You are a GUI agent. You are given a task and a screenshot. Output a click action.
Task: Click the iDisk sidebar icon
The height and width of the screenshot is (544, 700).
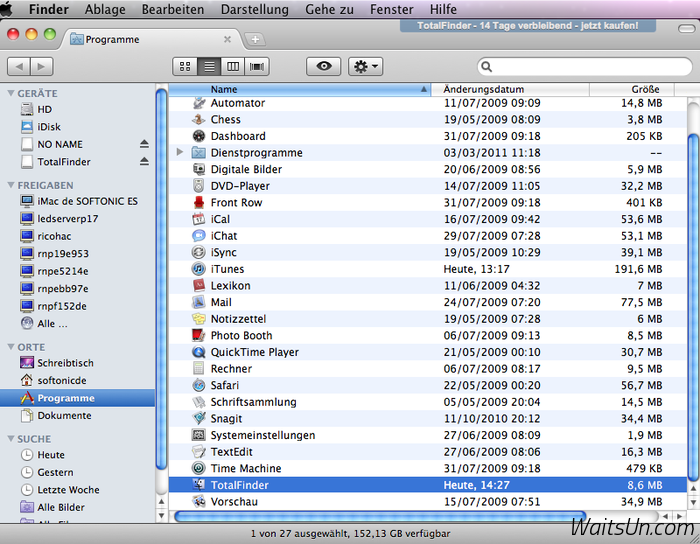(x=28, y=126)
